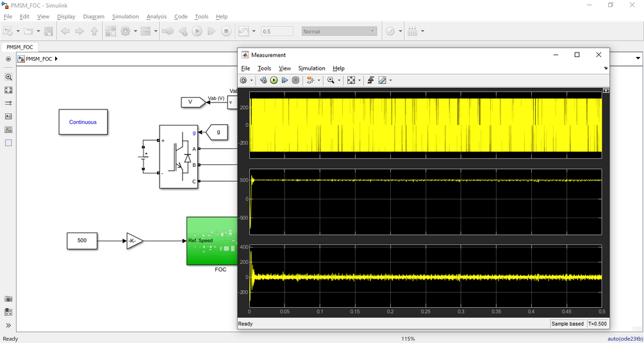Run the simulation from Simulink toolbar

coord(197,31)
